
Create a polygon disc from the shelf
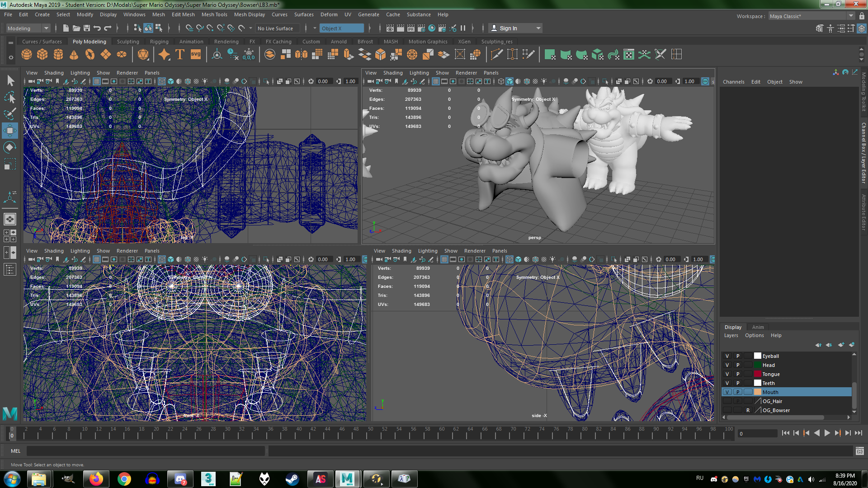(x=122, y=55)
